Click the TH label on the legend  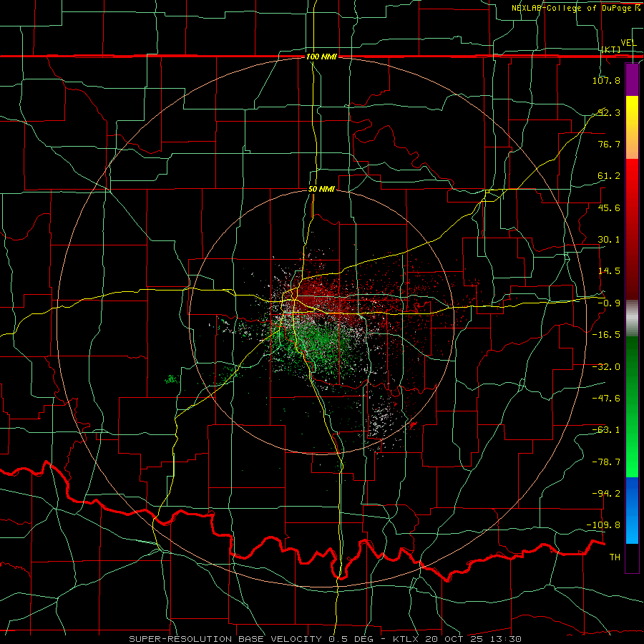[615, 557]
